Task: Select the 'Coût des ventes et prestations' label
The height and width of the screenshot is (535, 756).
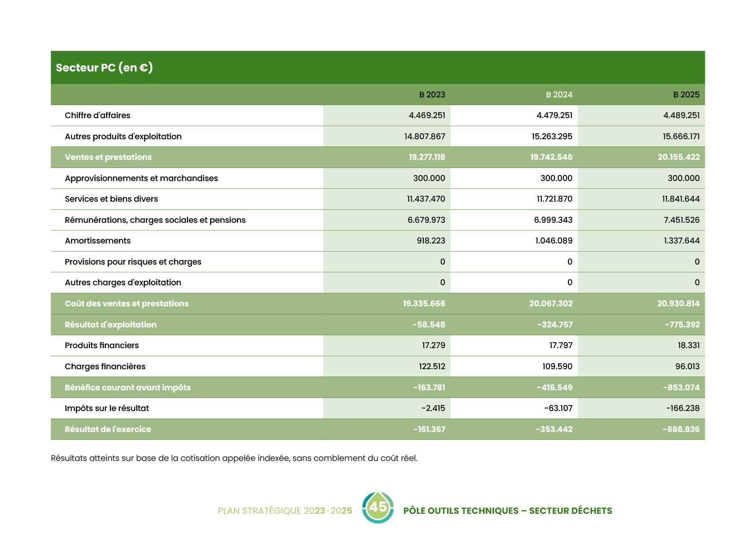Action: coord(127,304)
